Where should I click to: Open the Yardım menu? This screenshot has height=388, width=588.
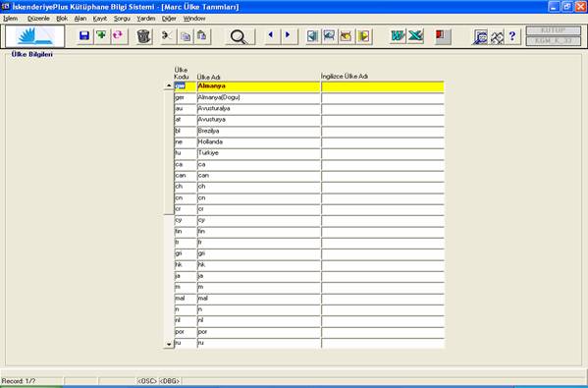pos(146,19)
